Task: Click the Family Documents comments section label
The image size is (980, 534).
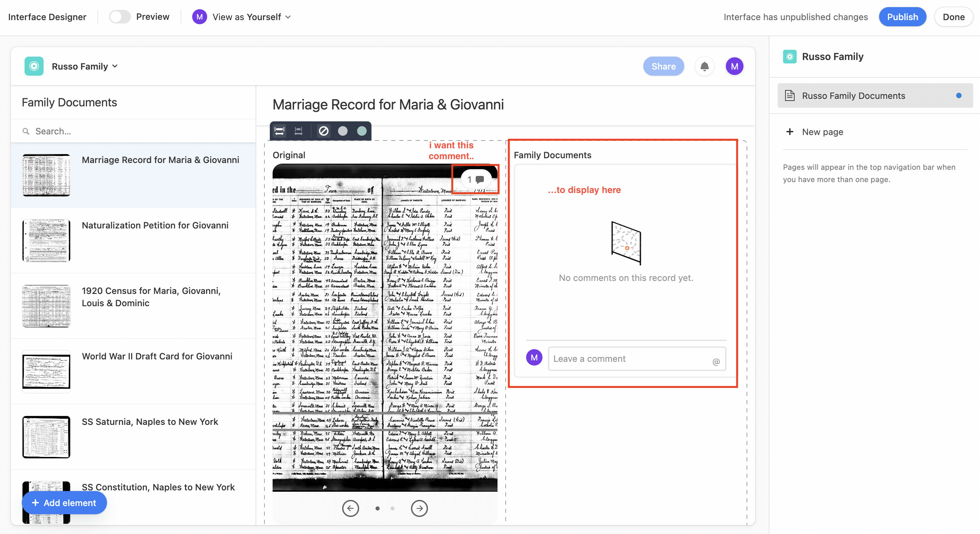Action: (552, 155)
